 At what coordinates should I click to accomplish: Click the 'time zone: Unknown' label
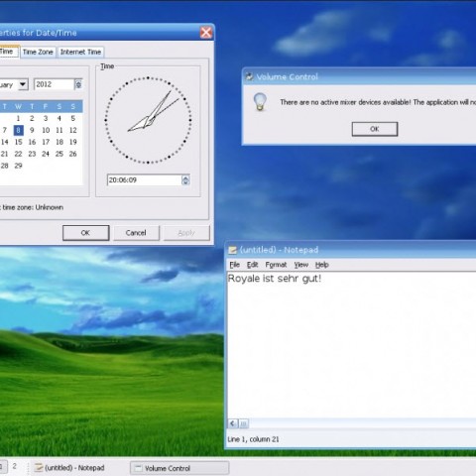(x=33, y=207)
